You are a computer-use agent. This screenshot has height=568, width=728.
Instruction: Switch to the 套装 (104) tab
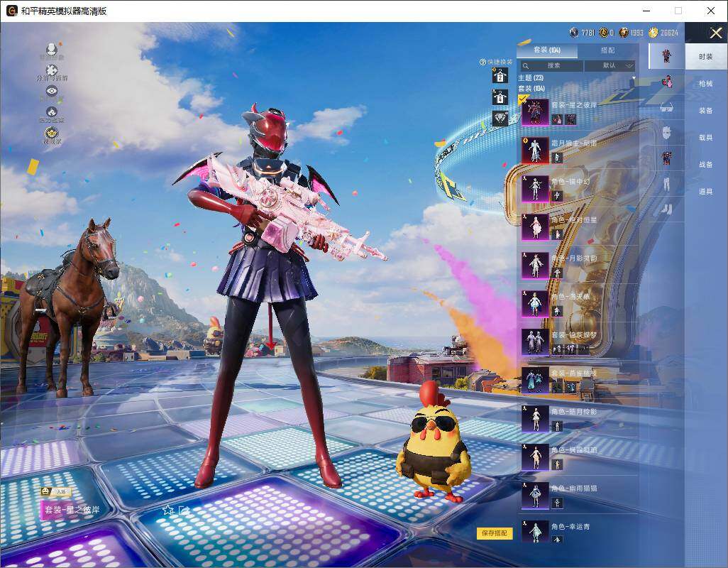point(547,50)
